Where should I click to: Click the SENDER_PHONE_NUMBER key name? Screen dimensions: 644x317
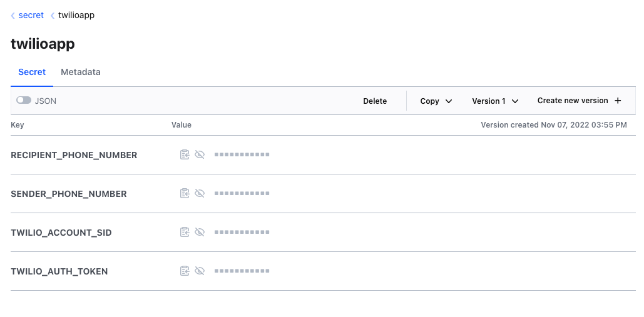pyautogui.click(x=69, y=194)
